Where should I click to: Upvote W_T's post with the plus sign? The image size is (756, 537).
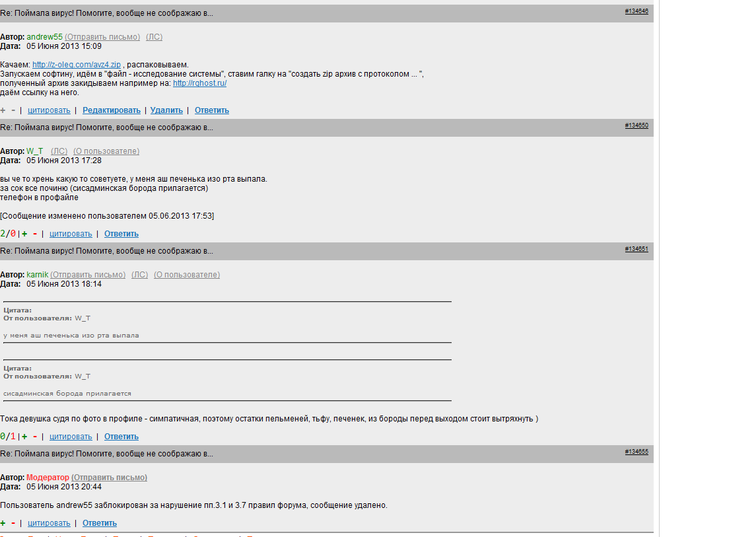tap(24, 234)
